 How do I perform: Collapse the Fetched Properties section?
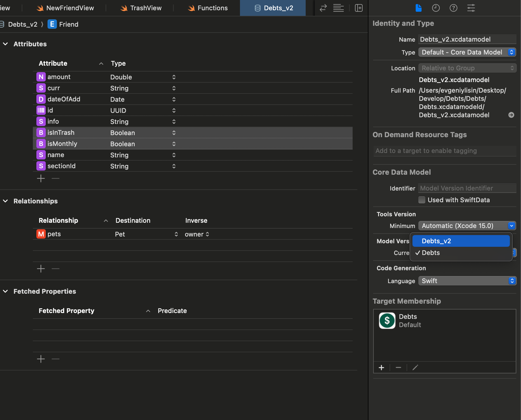click(x=5, y=291)
